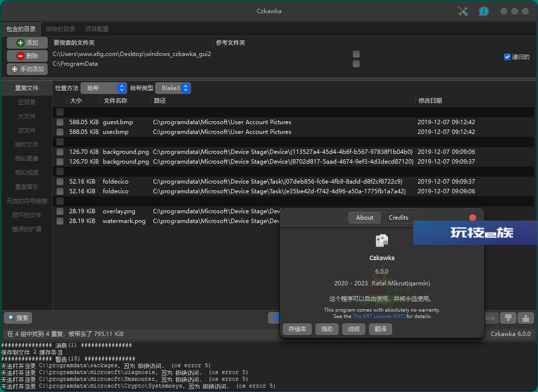Check the background.png row dated 09:09:37
538x392 pixels.
click(60, 162)
